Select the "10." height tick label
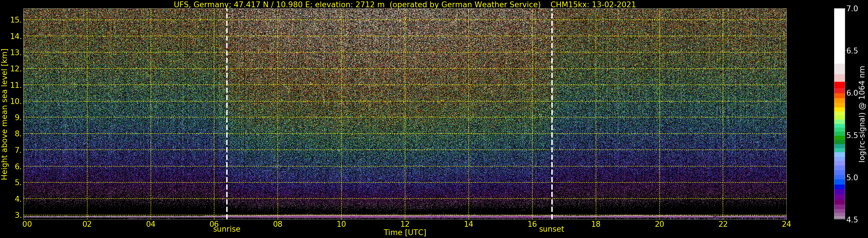868x238 pixels. tap(16, 101)
